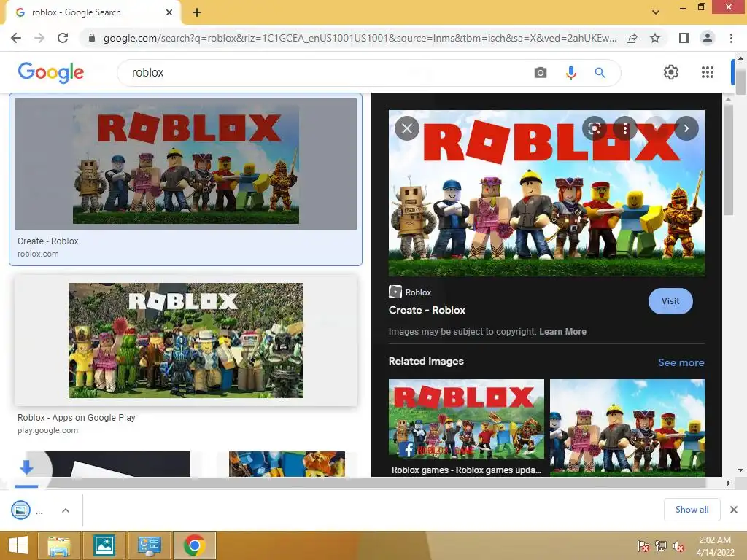Click the Action Center flag icon
Image resolution: width=747 pixels, height=560 pixels.
(x=643, y=546)
